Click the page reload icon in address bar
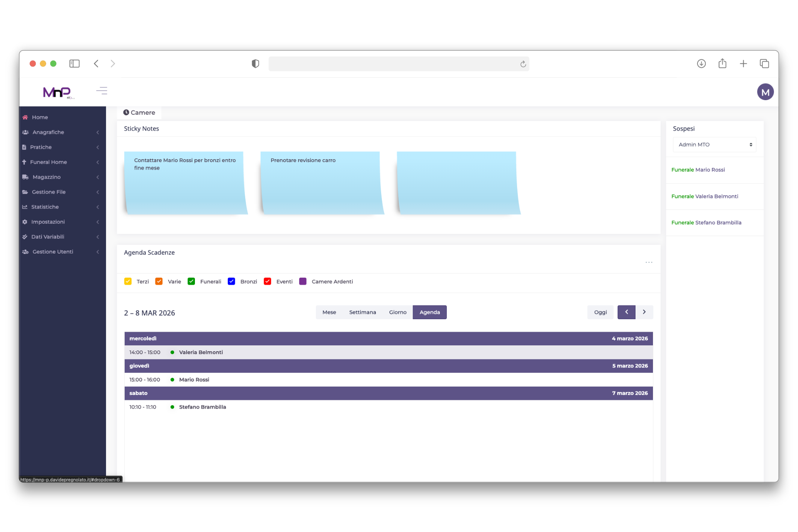Screen dimensions: 798x532 tap(523, 64)
